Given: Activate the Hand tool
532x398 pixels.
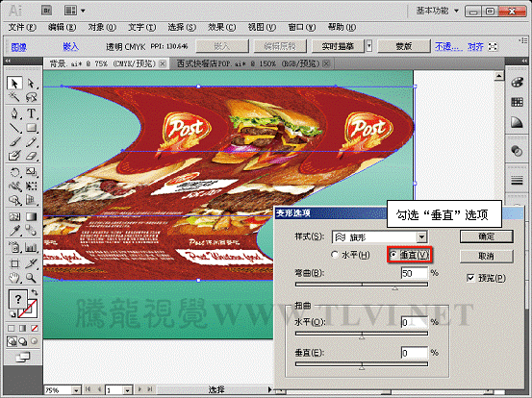Looking at the screenshot, I should (x=14, y=278).
